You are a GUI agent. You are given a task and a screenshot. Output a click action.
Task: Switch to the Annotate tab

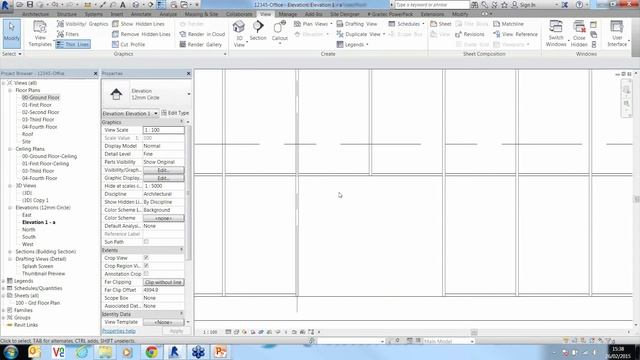[141, 14]
